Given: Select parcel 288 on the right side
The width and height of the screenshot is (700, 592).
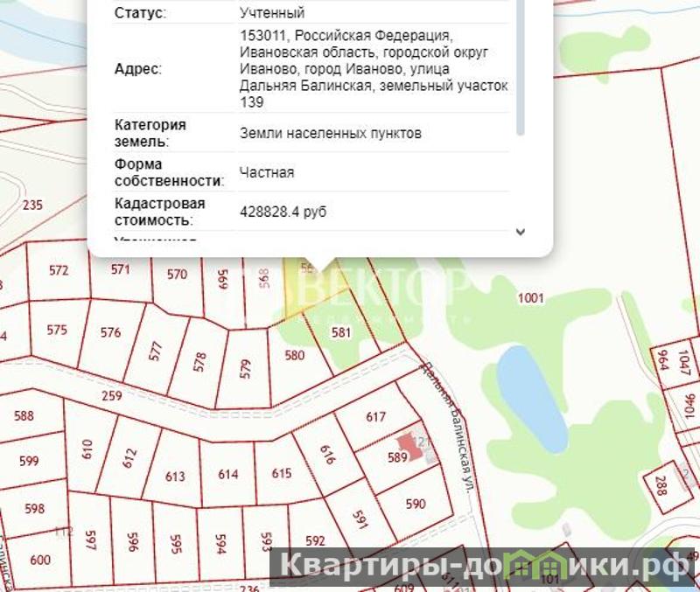Looking at the screenshot, I should pyautogui.click(x=661, y=487).
